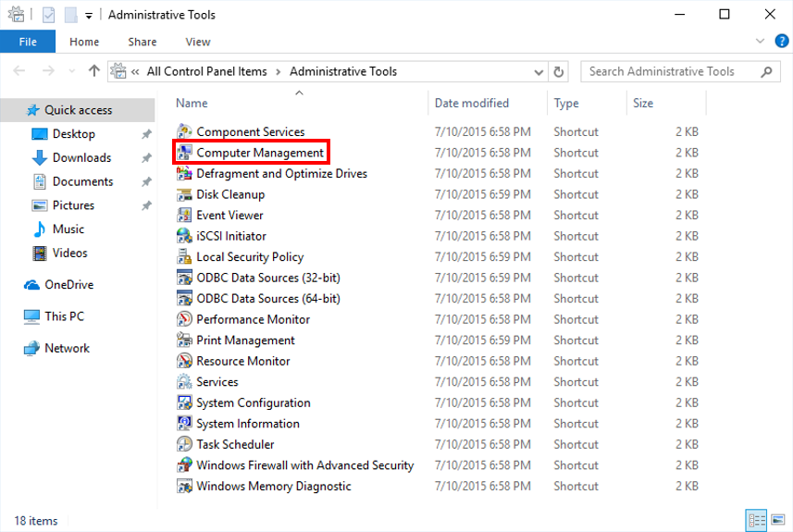
Task: Click the New folder icon in title bar
Action: point(71,15)
